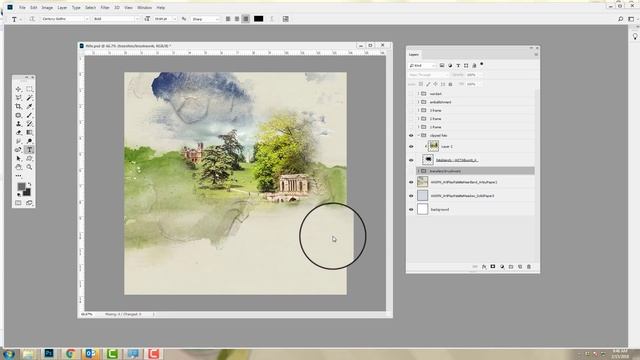The height and width of the screenshot is (360, 640).
Task: Select the Rectangular Marquee tool
Action: tap(29, 89)
